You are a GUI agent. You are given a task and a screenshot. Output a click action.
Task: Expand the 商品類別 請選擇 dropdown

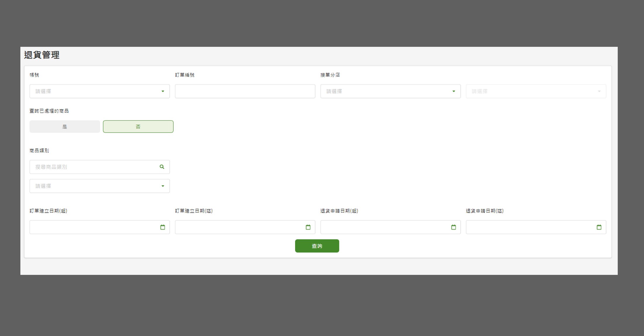[x=100, y=186]
